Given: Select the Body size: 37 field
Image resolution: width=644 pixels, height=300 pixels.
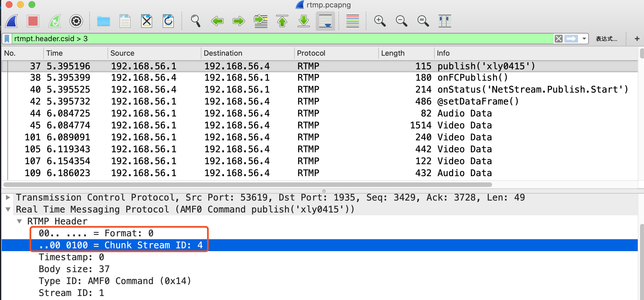Looking at the screenshot, I should (x=320, y=269).
